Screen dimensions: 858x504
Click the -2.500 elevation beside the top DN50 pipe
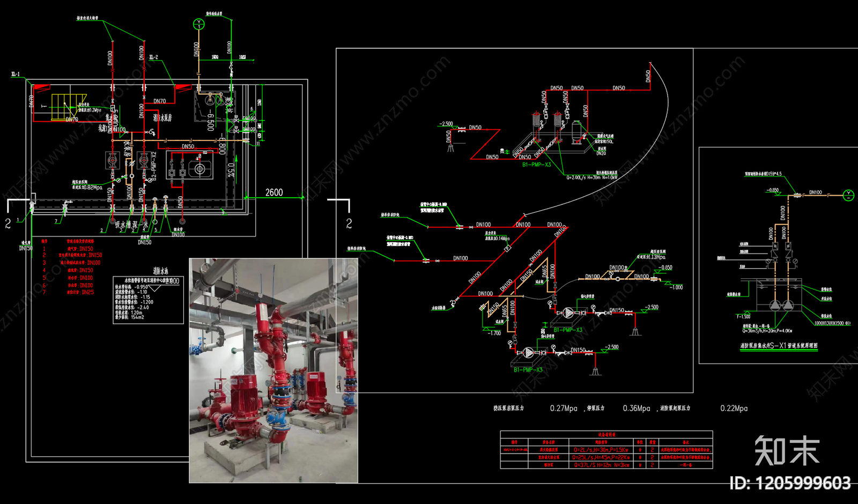(446, 124)
